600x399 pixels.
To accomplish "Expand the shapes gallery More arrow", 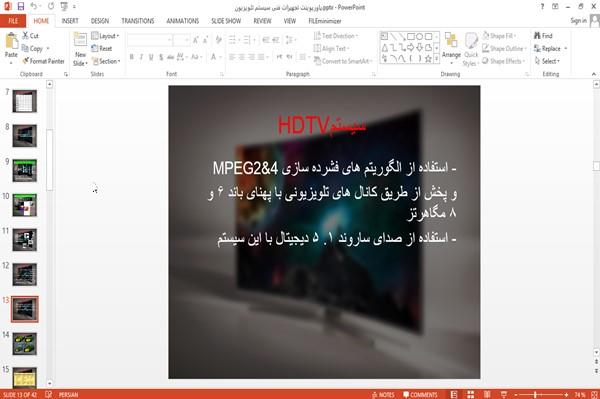I will (436, 59).
